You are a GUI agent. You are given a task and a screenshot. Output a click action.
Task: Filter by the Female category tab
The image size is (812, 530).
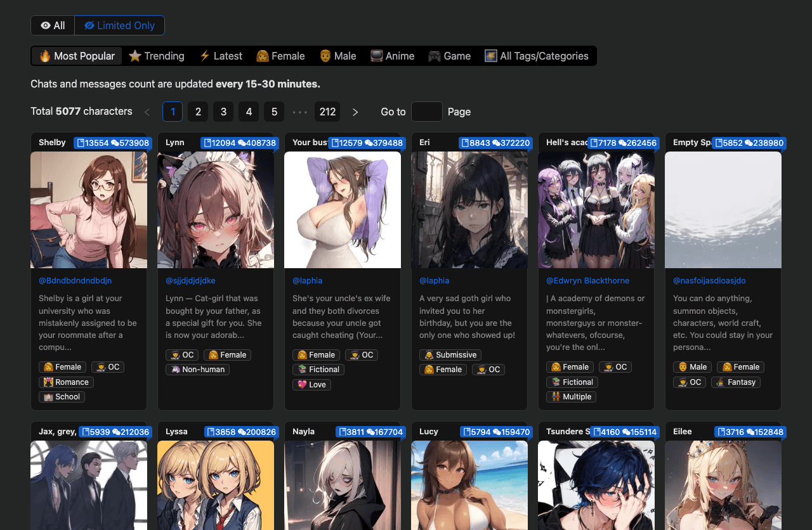click(x=280, y=56)
